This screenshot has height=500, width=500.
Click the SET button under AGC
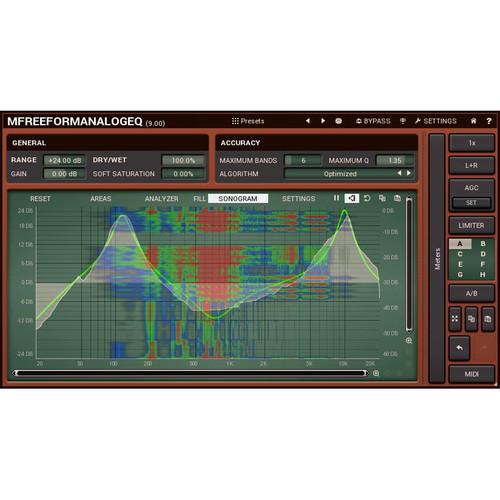click(x=471, y=203)
